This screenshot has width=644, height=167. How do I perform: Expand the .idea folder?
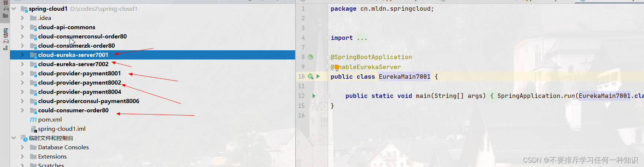coord(23,18)
